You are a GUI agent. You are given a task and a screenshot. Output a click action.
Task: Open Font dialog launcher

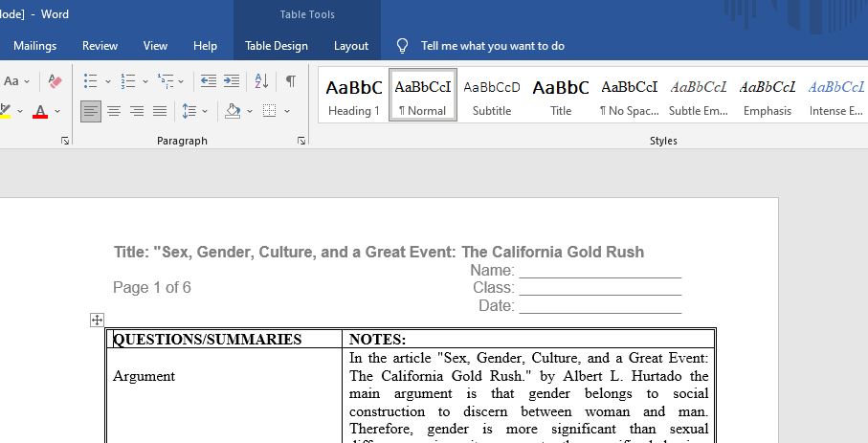[65, 141]
